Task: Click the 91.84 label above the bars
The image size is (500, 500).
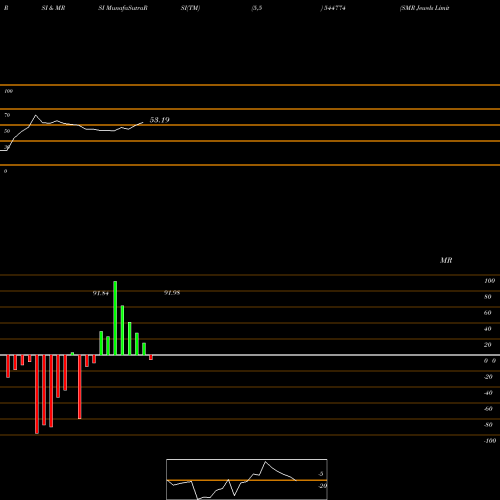Action: click(101, 293)
